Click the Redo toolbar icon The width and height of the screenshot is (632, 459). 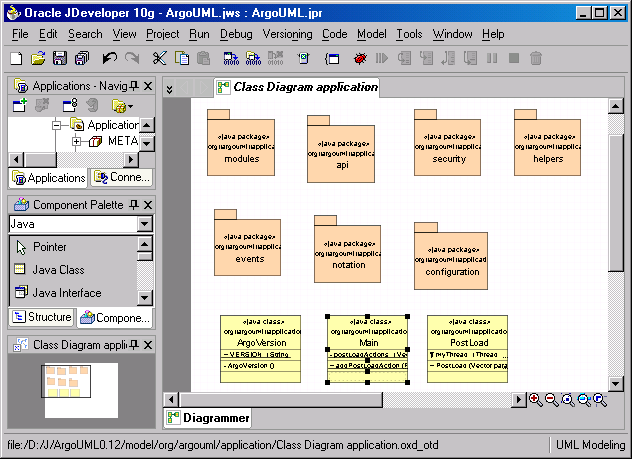point(132,58)
